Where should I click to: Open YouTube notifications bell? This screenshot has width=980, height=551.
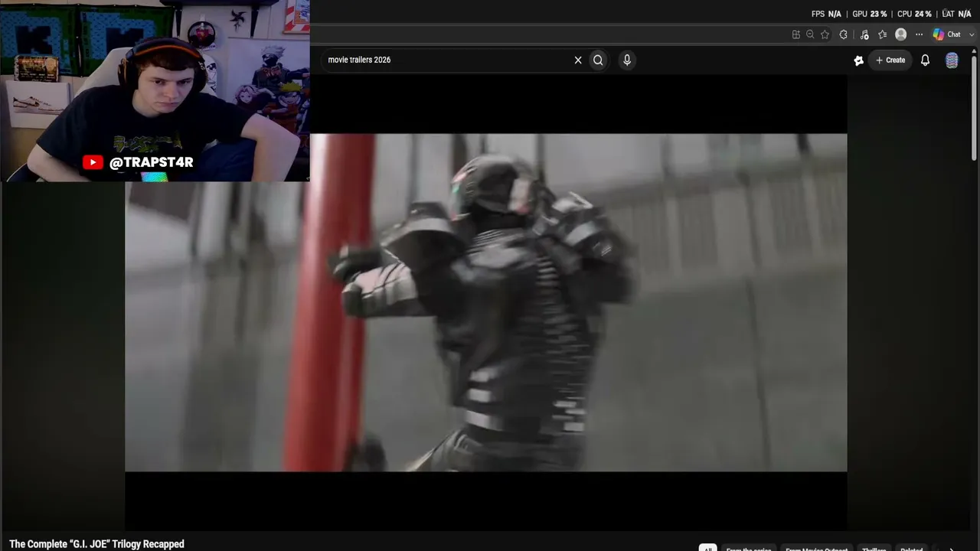click(925, 60)
